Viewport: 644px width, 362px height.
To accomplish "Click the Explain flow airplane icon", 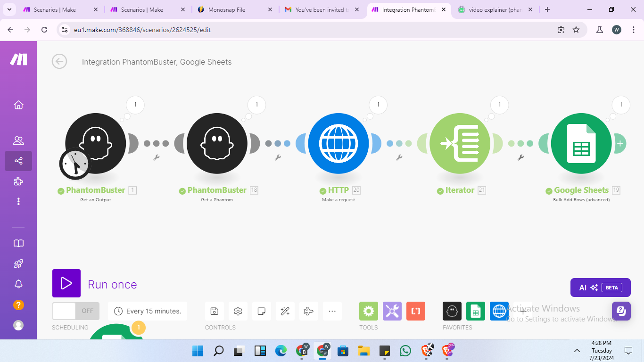I will 308,311.
